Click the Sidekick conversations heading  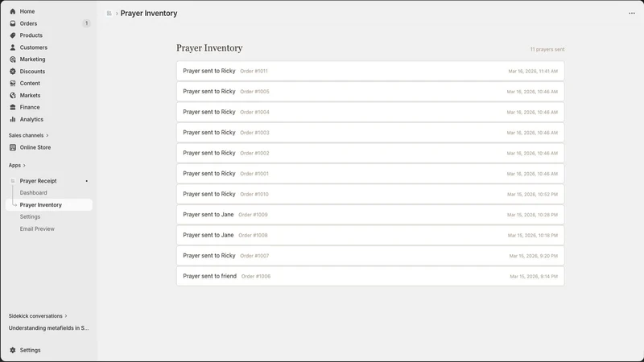(35, 316)
